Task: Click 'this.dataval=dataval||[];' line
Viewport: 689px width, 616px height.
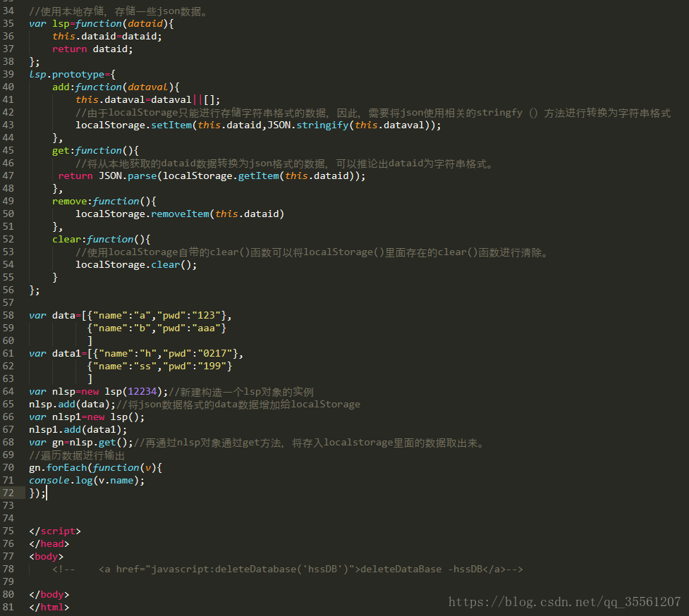Action: coord(147,99)
